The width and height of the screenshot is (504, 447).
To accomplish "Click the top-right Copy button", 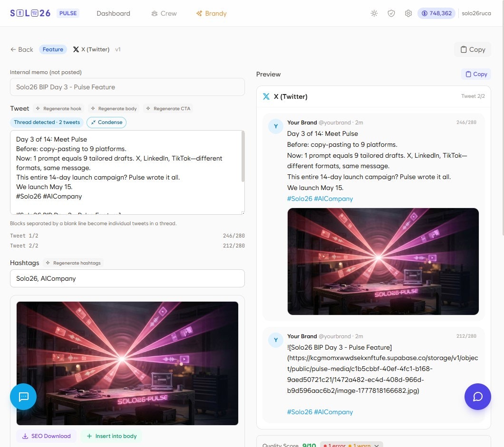I will tap(473, 49).
